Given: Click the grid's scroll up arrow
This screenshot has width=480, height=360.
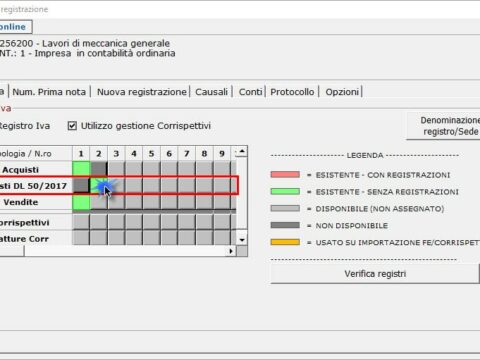Looking at the screenshot, I should click(242, 152).
